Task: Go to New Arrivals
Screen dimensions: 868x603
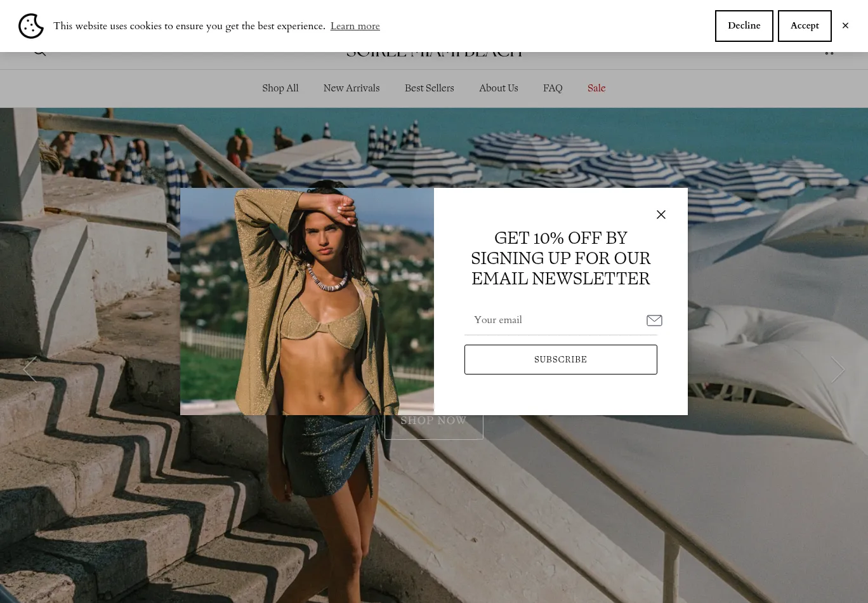Action: coord(351,88)
